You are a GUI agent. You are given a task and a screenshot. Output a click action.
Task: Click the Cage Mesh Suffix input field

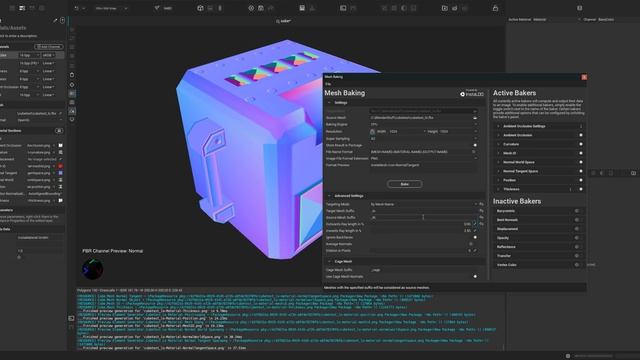(424, 270)
